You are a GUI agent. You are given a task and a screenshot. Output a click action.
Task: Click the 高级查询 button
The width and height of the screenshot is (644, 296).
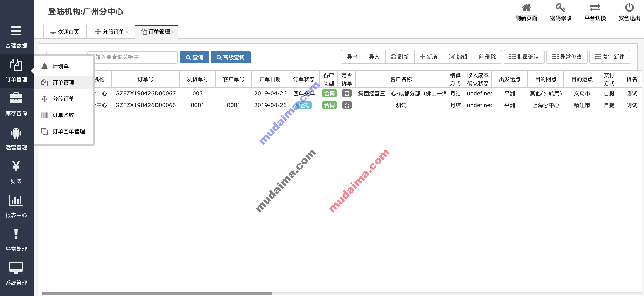click(230, 57)
